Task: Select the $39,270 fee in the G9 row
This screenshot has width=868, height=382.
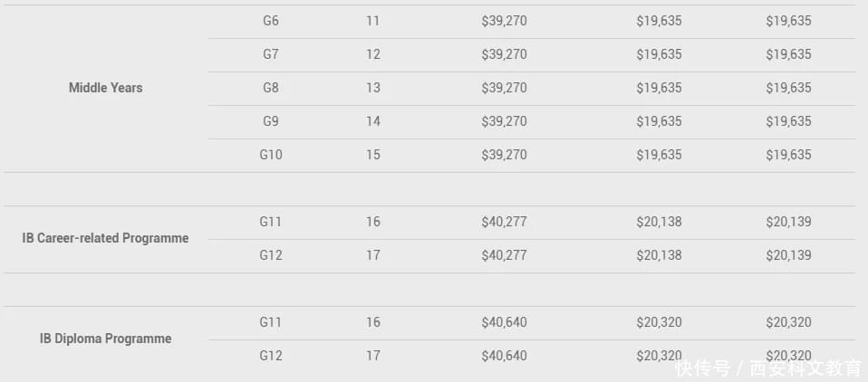Action: pos(504,121)
